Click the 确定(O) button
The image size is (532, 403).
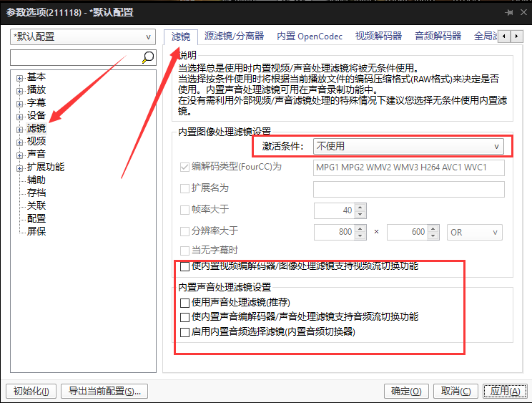pos(406,391)
